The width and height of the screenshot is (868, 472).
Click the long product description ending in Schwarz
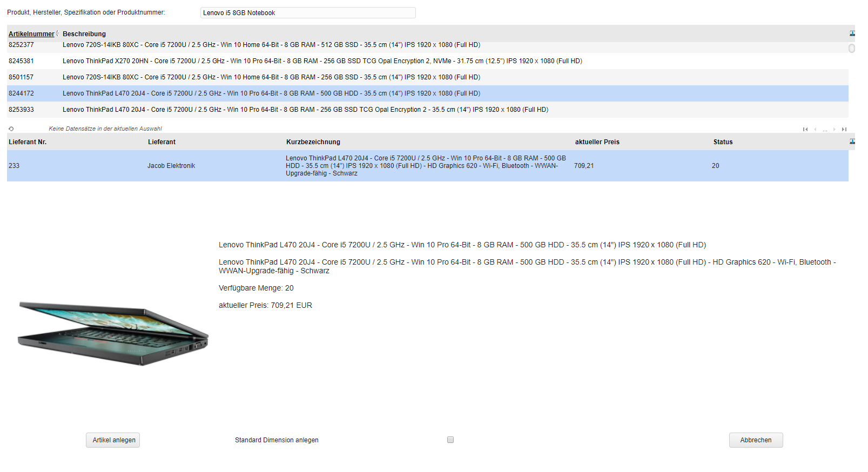coord(527,266)
